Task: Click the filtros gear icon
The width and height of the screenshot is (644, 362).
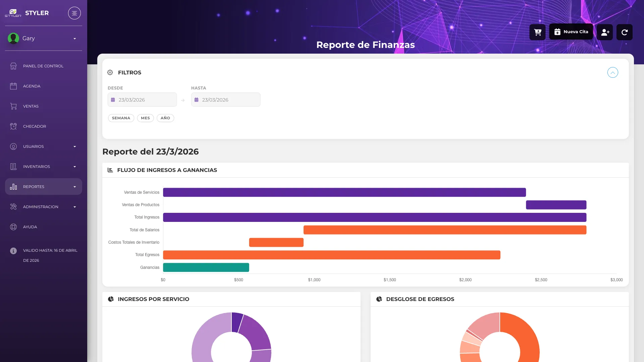Action: tap(110, 72)
